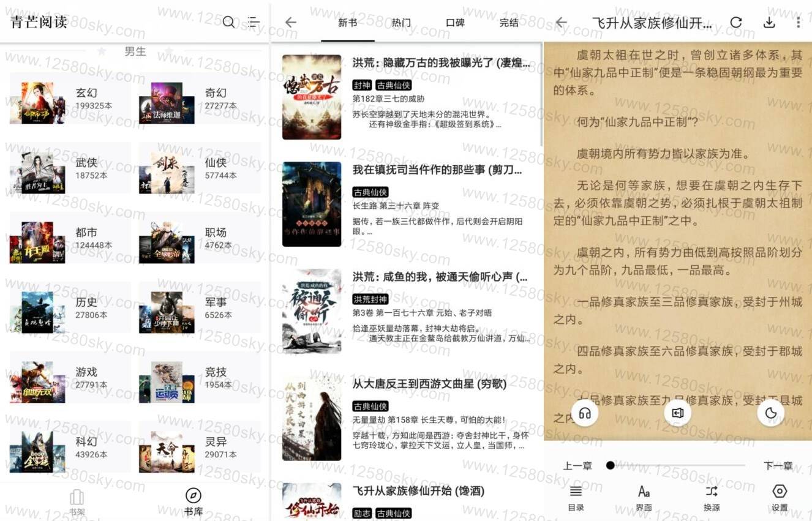Open the 科幻 category
The height and width of the screenshot is (521, 812).
click(70, 448)
